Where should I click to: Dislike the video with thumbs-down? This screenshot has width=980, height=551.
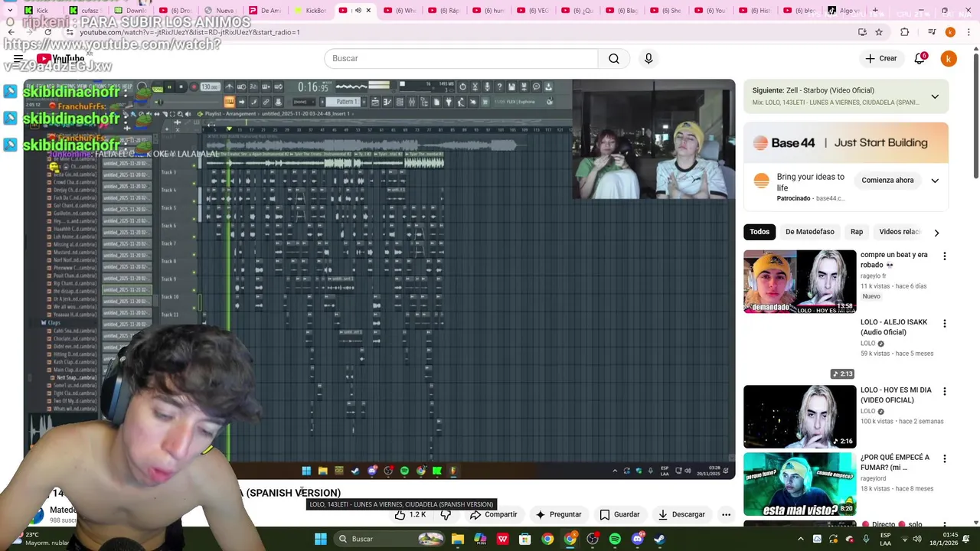point(446,515)
